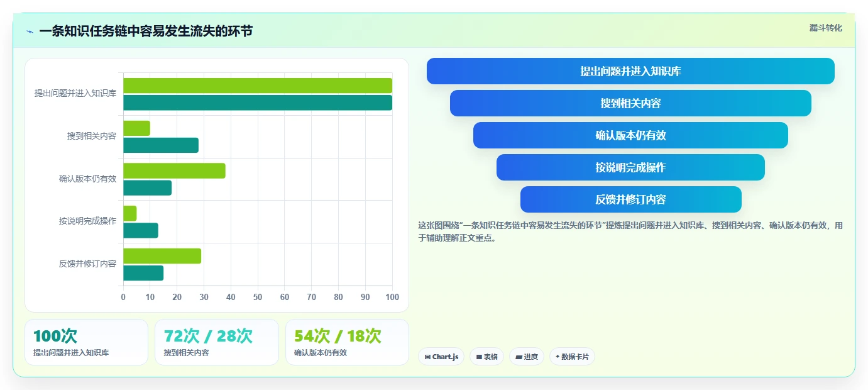Click the teal bar for 反馈并修订内容

pyautogui.click(x=143, y=273)
